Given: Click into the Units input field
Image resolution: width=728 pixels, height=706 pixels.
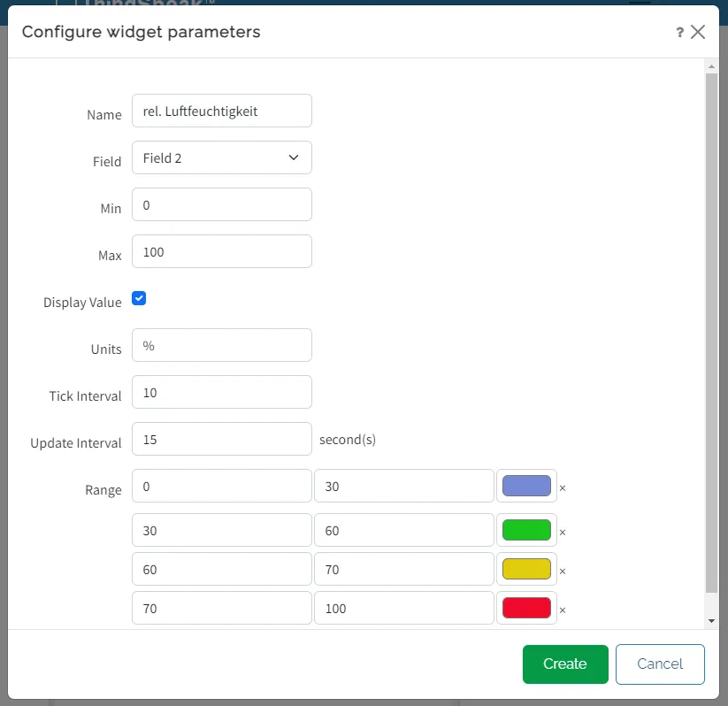Looking at the screenshot, I should [x=221, y=345].
